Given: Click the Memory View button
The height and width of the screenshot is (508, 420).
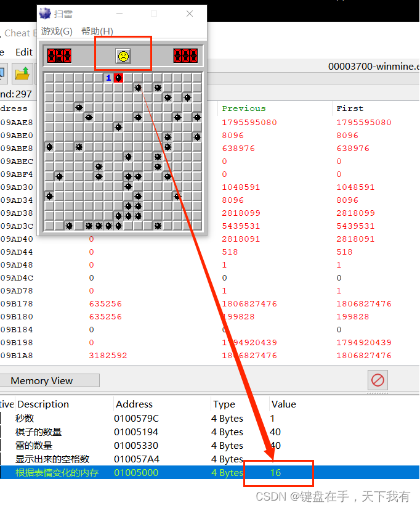Looking at the screenshot, I should click(49, 380).
